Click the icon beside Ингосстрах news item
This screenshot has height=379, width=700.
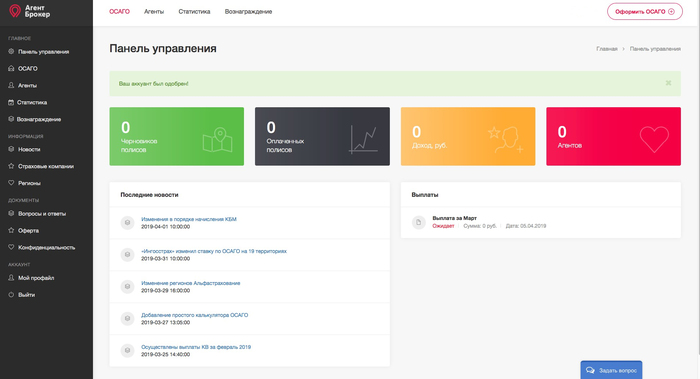coord(127,254)
